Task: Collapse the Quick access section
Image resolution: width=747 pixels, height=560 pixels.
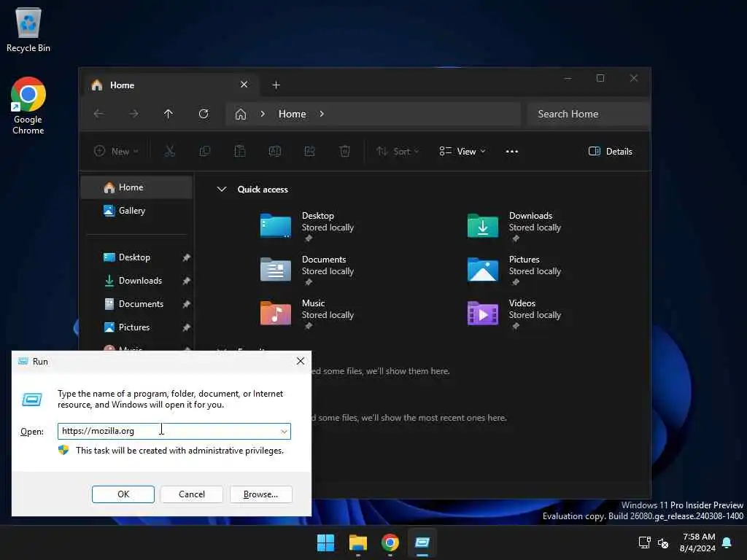Action: click(x=222, y=189)
